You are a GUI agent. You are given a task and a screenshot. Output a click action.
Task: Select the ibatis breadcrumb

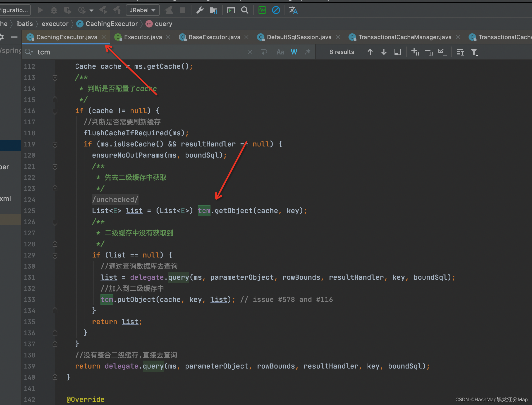tap(25, 24)
